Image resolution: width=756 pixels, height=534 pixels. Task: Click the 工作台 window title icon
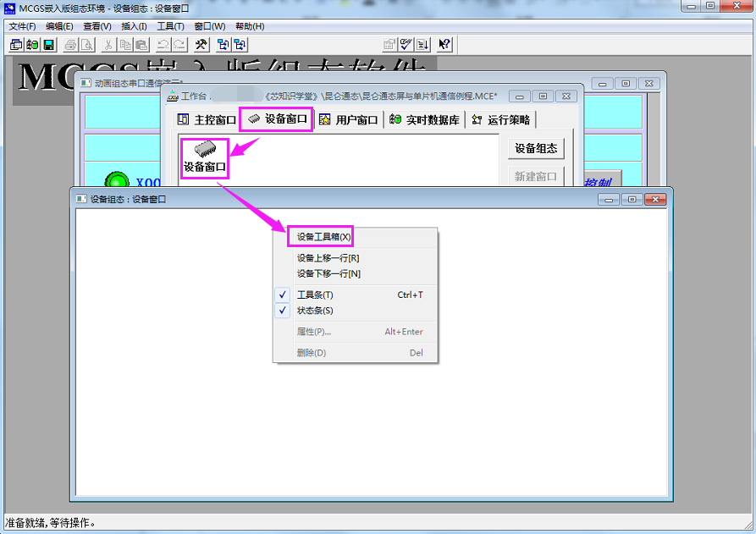tap(172, 96)
